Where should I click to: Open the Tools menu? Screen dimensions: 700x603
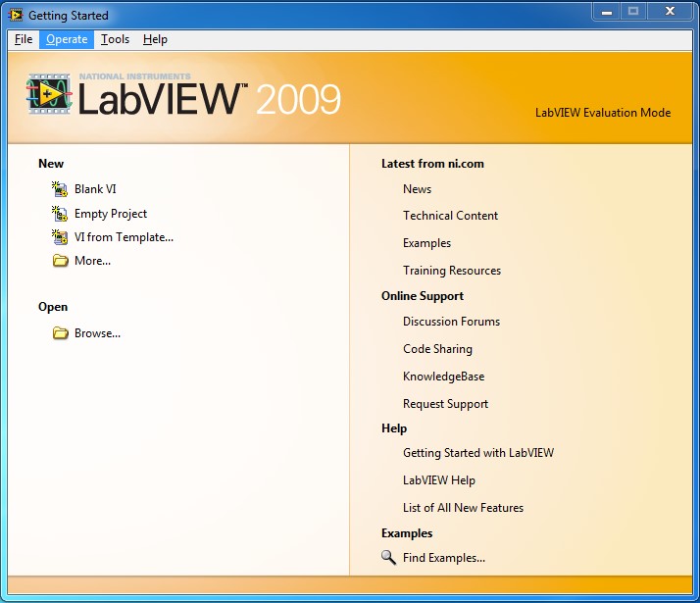(x=115, y=40)
